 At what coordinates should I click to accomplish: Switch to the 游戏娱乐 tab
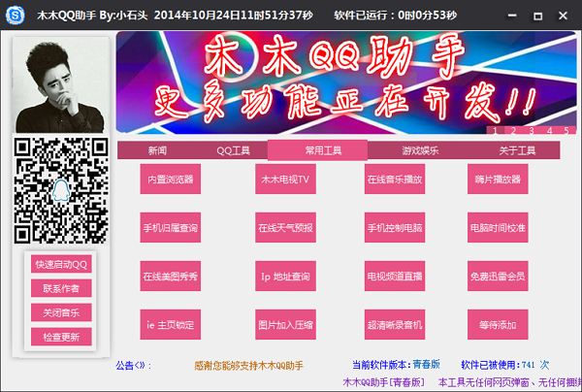(x=420, y=150)
